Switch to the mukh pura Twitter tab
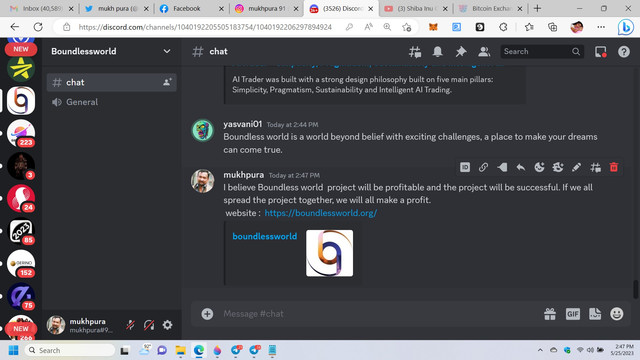 116,8
